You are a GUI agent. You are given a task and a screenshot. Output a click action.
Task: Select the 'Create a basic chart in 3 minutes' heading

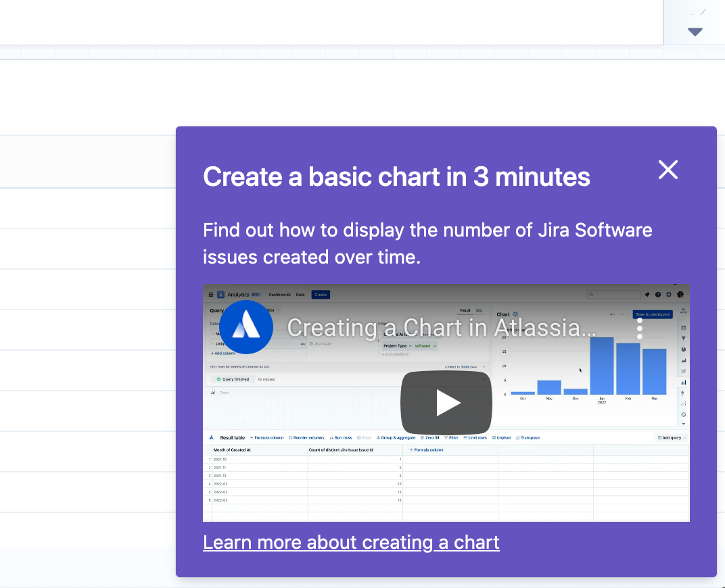pos(396,176)
